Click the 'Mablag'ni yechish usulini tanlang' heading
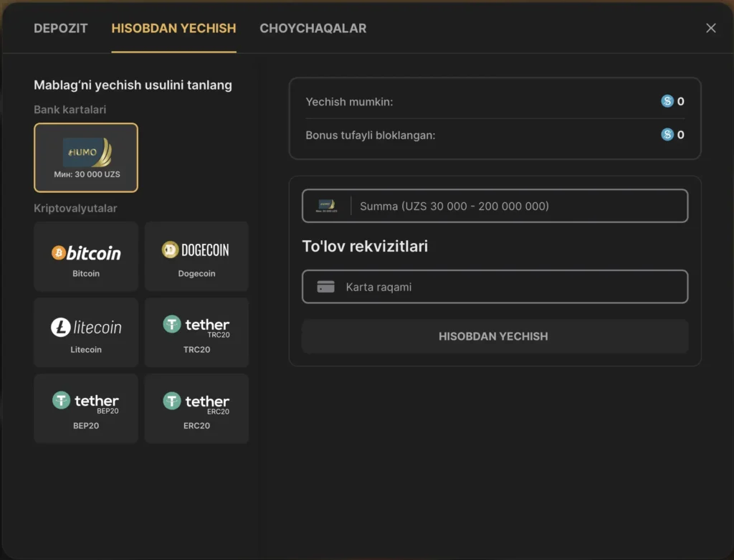This screenshot has height=560, width=734. coord(133,85)
